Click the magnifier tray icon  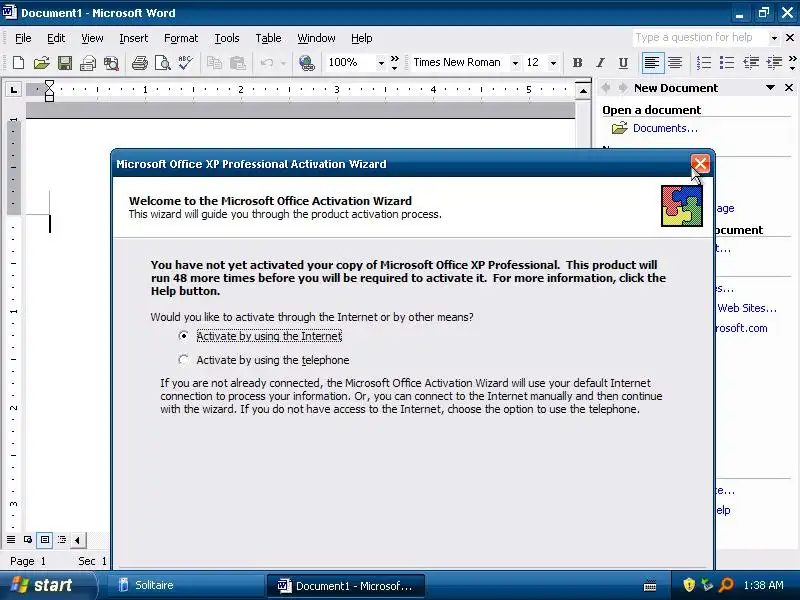coord(726,585)
